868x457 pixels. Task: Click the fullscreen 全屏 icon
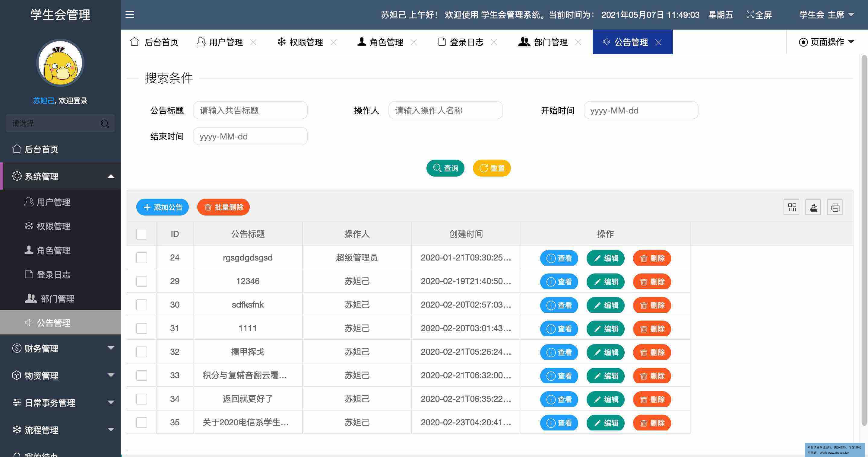click(750, 14)
